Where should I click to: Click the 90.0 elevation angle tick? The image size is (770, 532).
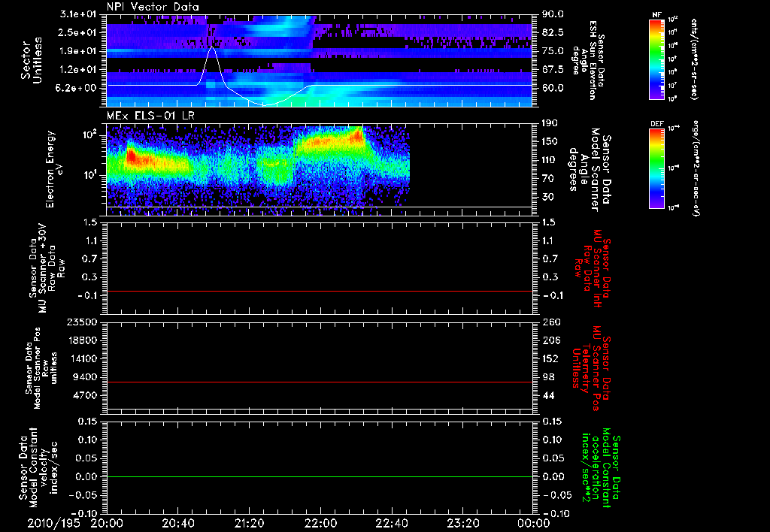tap(553, 14)
